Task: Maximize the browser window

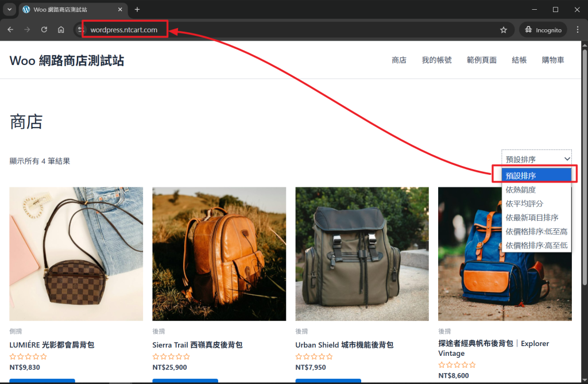Action: [555, 9]
